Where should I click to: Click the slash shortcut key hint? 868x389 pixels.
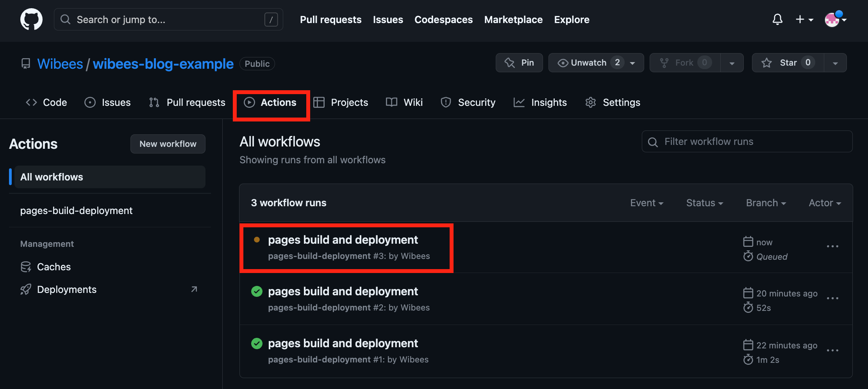271,20
